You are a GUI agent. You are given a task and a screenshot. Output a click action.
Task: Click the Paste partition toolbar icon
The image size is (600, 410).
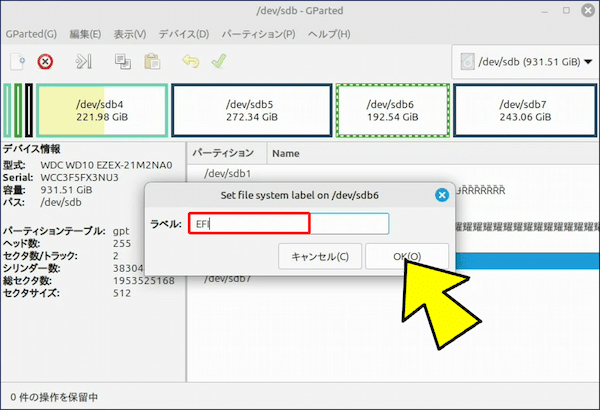[x=152, y=62]
